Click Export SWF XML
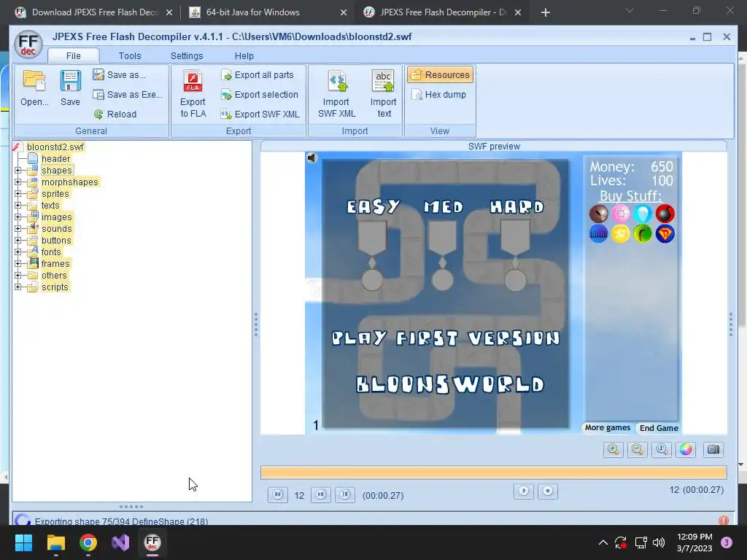The height and width of the screenshot is (560, 747). click(260, 114)
